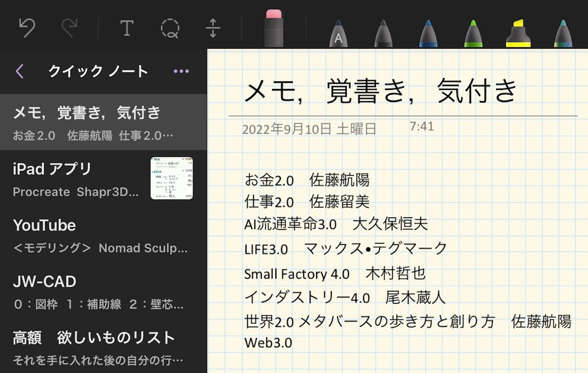Click the back chevron beside クイック ノート

(20, 71)
